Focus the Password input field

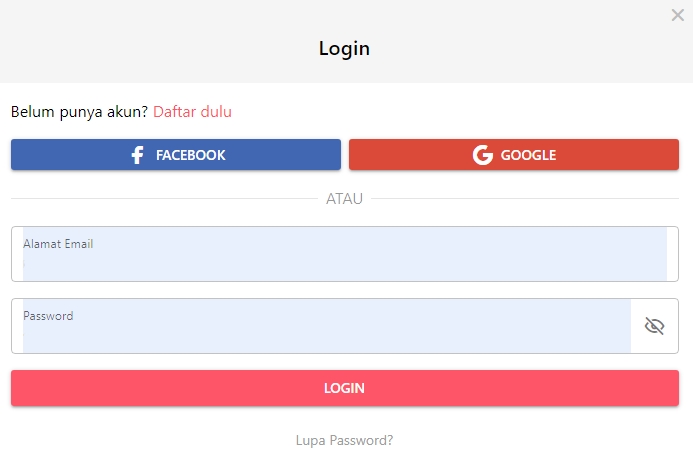coord(326,334)
